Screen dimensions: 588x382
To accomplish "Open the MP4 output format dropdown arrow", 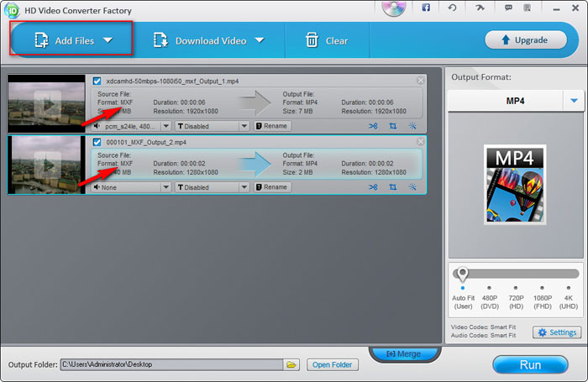I will [574, 101].
